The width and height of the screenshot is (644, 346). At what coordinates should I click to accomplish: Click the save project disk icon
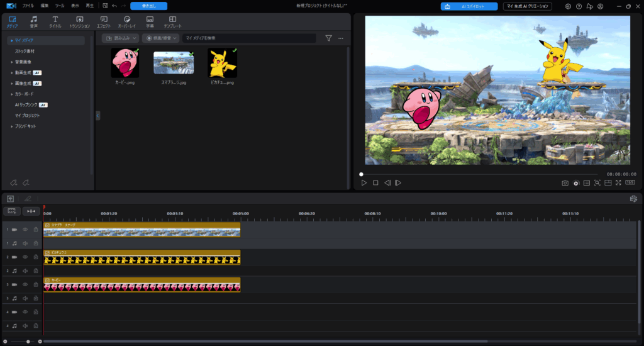pyautogui.click(x=105, y=6)
